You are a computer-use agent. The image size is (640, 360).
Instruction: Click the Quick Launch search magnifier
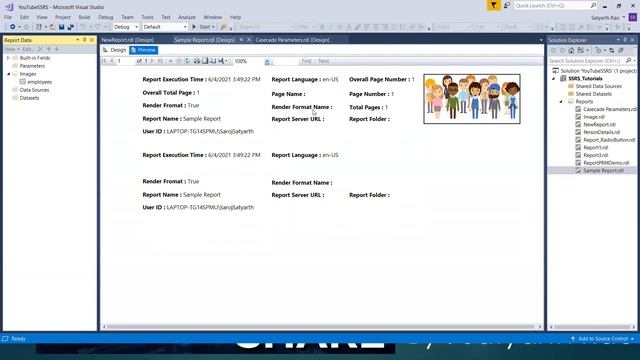(593, 5)
